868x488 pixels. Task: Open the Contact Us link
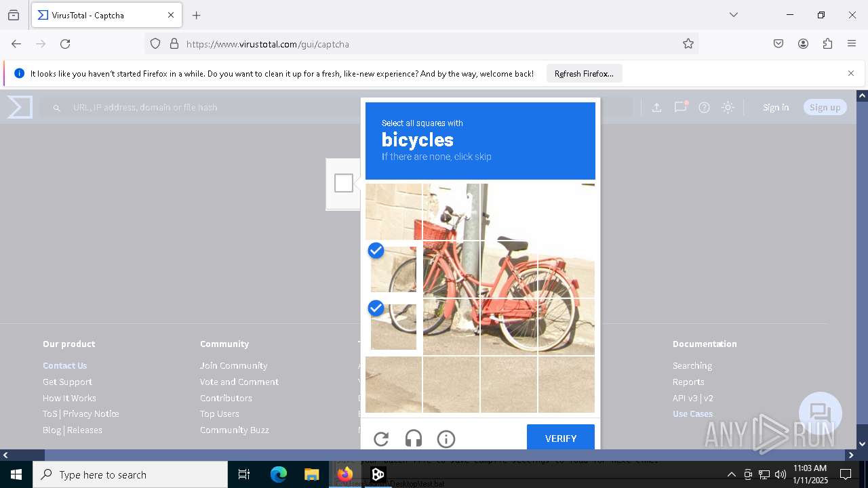point(65,365)
